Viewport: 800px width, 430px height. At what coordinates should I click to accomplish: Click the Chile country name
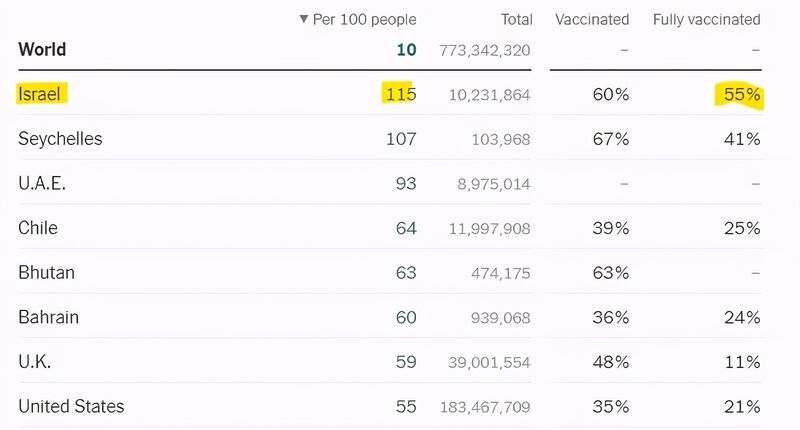pyautogui.click(x=38, y=228)
